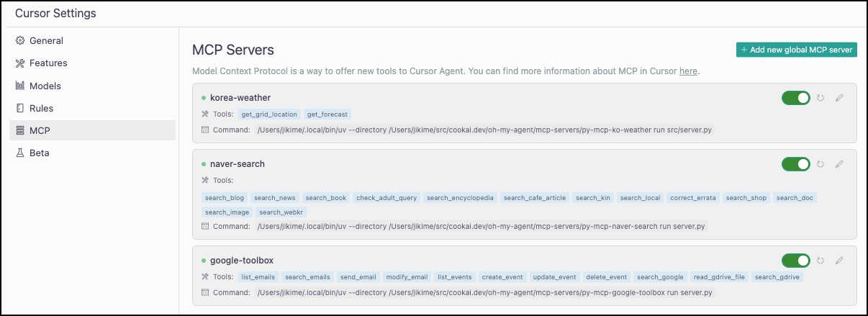868x316 pixels.
Task: Disable the korea-weather server toggle
Action: pos(796,97)
